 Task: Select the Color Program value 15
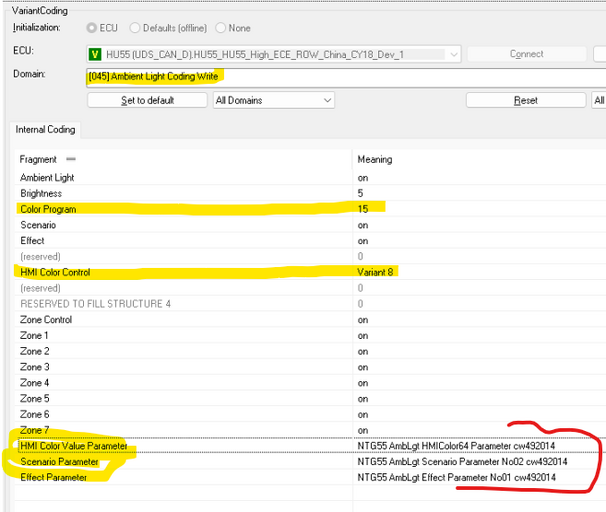click(363, 208)
